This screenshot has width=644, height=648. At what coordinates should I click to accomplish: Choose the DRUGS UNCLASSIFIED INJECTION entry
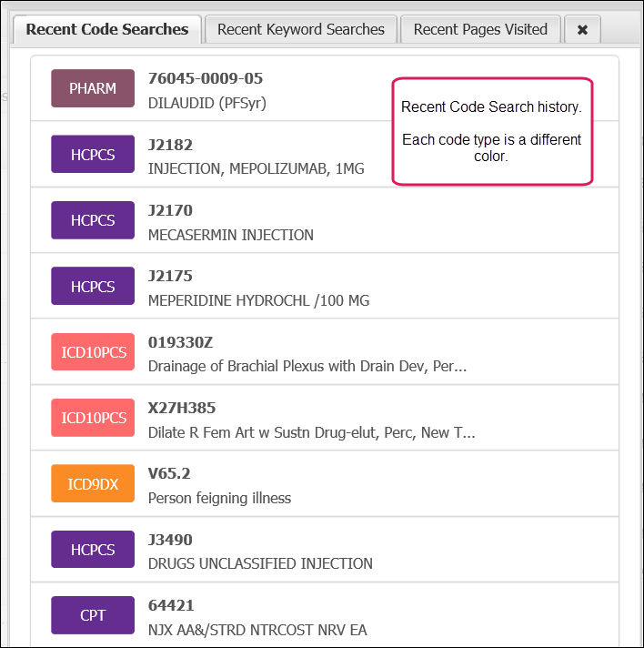260,563
